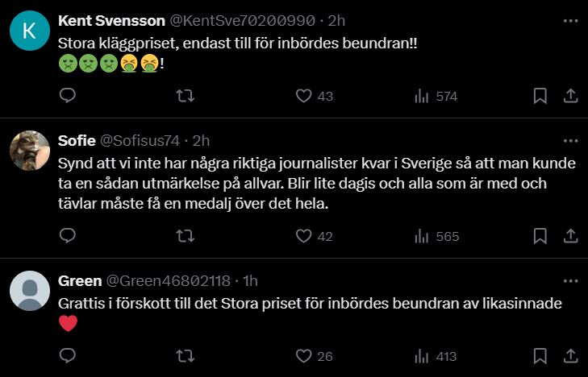The image size is (588, 377).
Task: Repost Kent Svensson's tweet
Action: (x=185, y=96)
